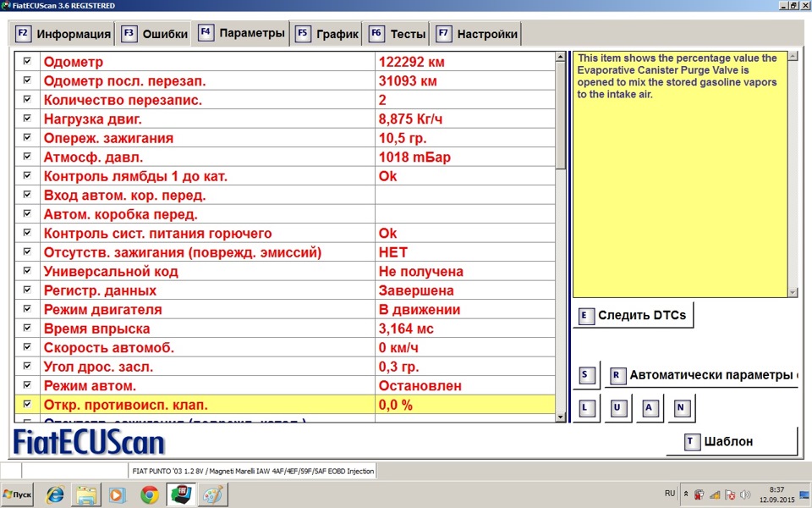This screenshot has width=812, height=508.
Task: Select Одометр value 122292 км
Action: 411,62
